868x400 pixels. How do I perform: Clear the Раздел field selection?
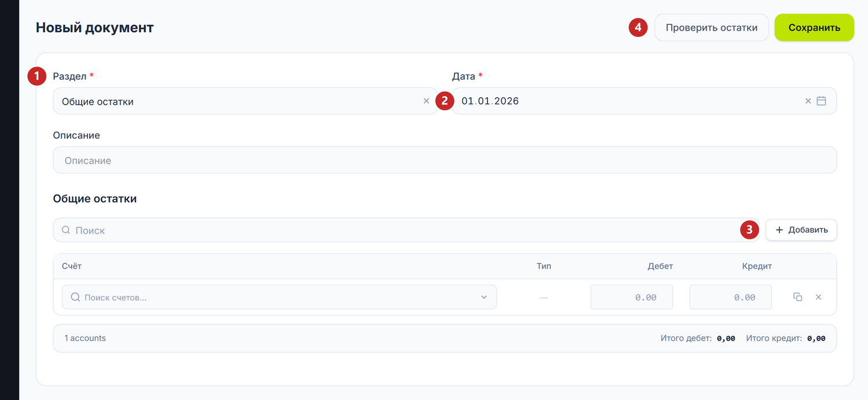click(426, 101)
